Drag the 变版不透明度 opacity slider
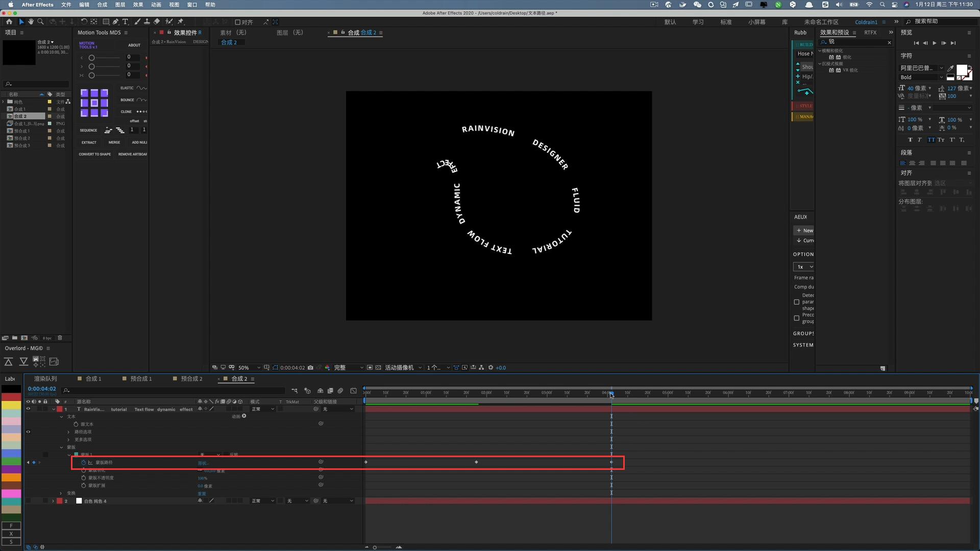Viewport: 980px width, 551px height. pyautogui.click(x=202, y=478)
